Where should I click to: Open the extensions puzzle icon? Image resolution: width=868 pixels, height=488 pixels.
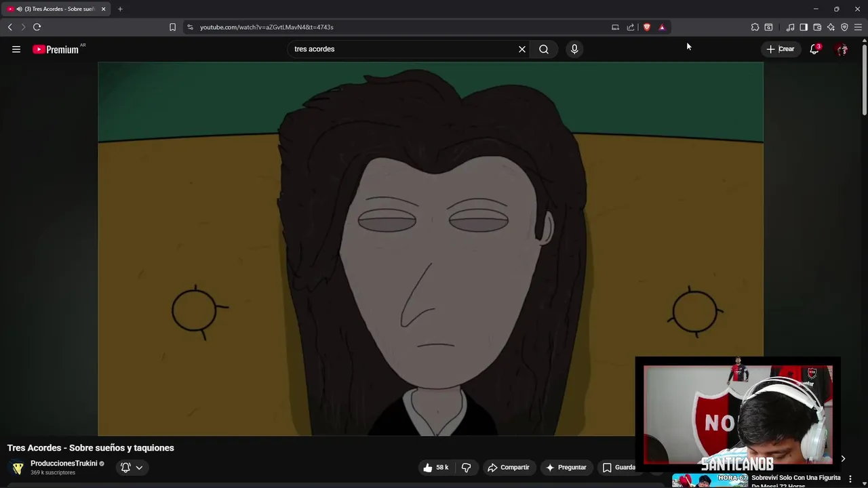[x=755, y=27]
